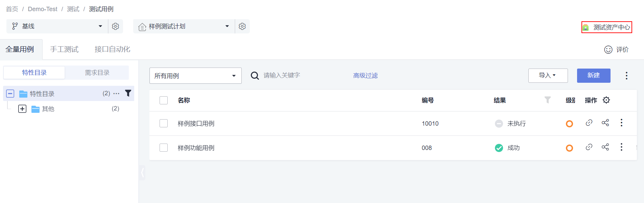Open case name 样例功能用例
This screenshot has width=644, height=203.
[x=196, y=148]
